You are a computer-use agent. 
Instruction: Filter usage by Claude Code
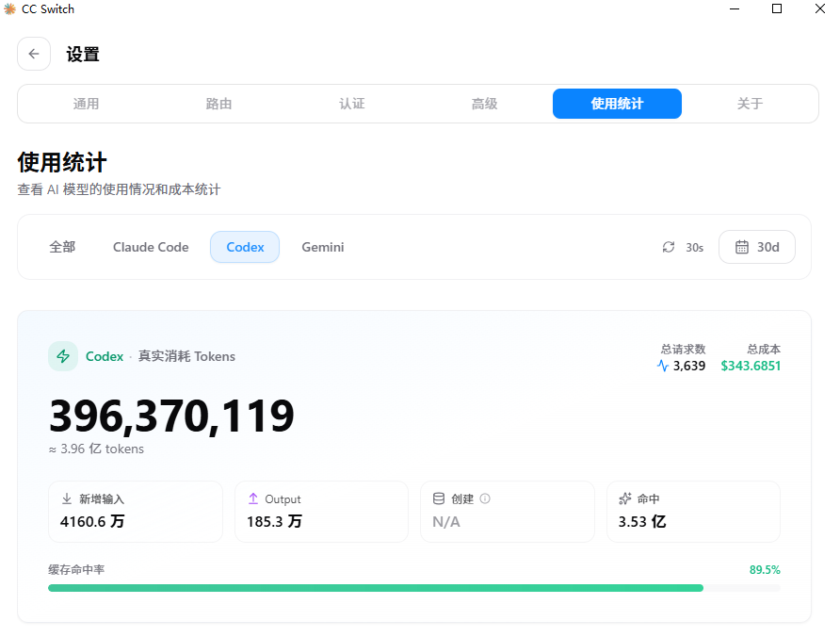(151, 247)
